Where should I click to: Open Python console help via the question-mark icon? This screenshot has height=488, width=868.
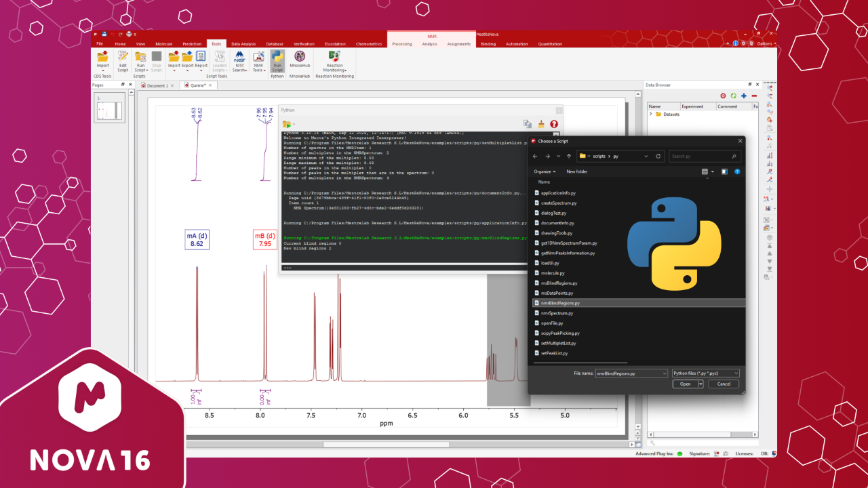[x=554, y=124]
